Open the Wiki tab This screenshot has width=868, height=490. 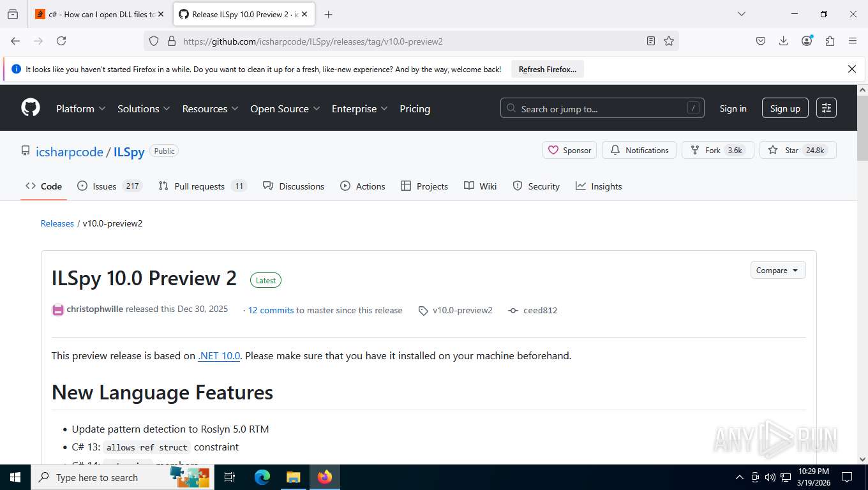coord(480,186)
